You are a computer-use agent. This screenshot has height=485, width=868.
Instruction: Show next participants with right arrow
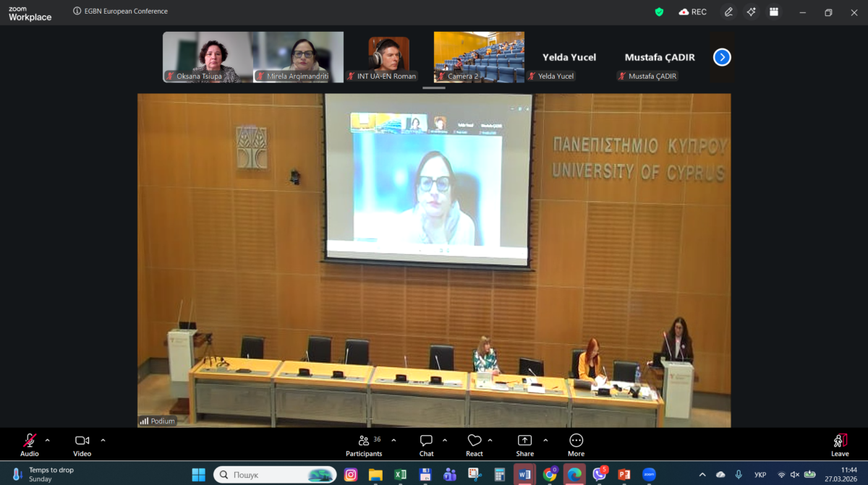tap(722, 57)
